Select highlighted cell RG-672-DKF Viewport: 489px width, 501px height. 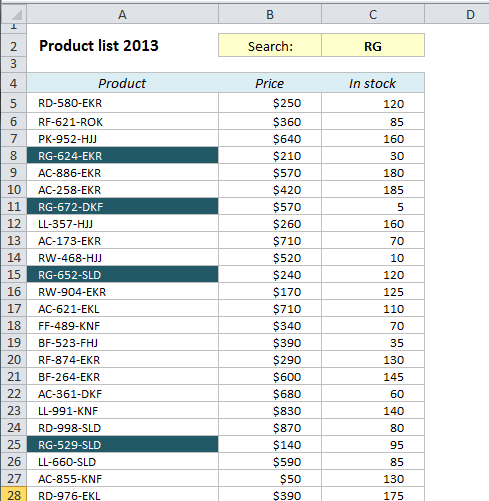pos(122,206)
